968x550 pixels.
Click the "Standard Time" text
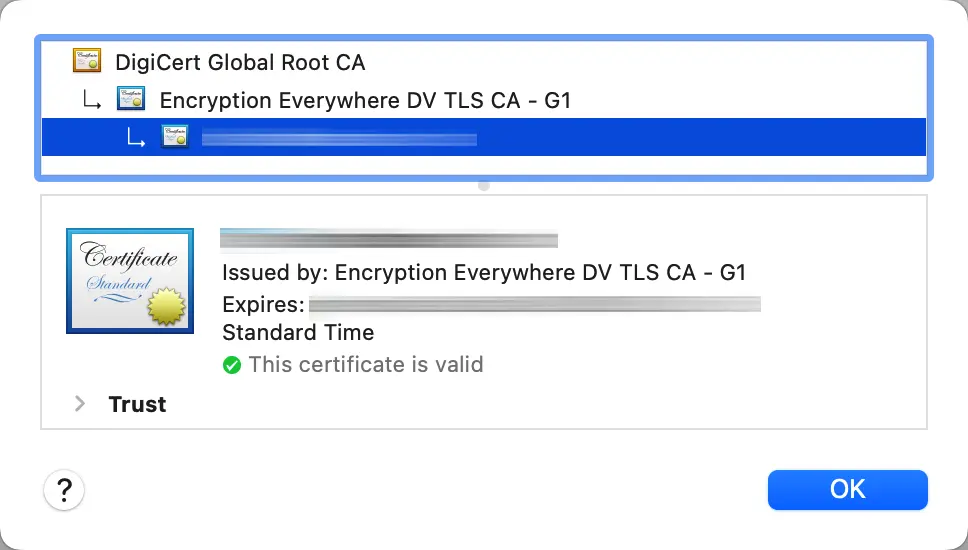[298, 333]
